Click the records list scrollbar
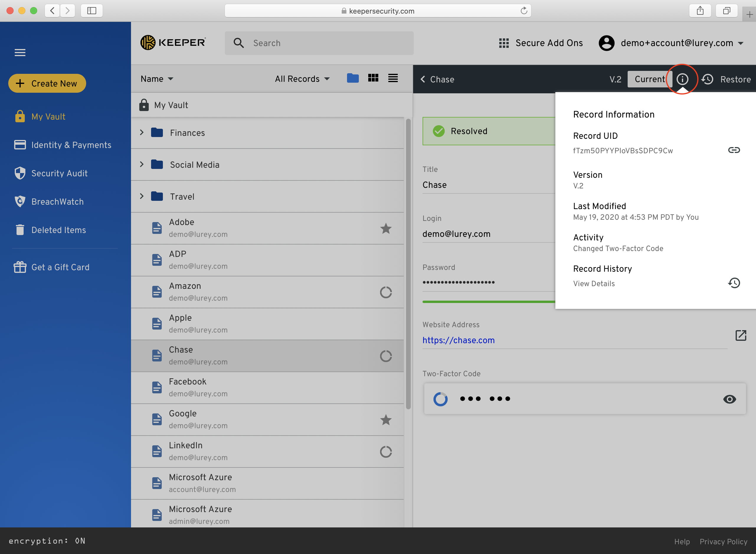 408,264
